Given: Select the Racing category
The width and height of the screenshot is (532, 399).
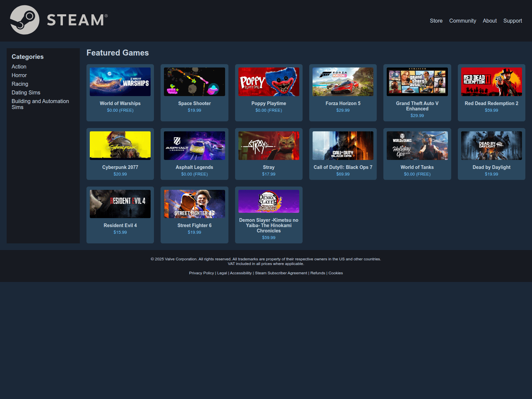Looking at the screenshot, I should [20, 84].
